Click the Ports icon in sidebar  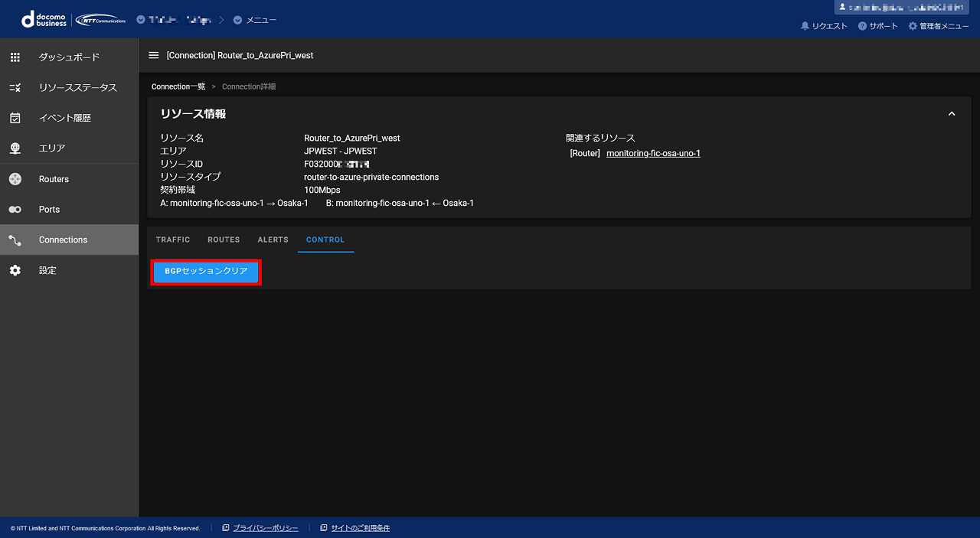click(x=15, y=210)
